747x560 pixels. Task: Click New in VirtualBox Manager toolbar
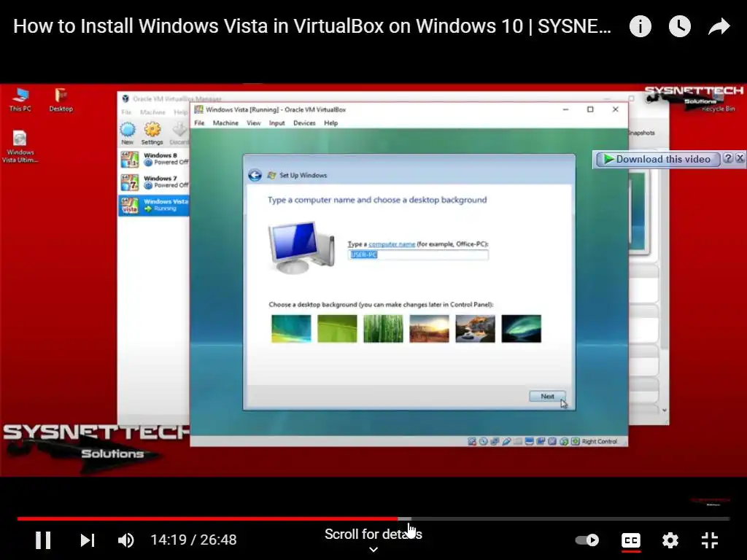[127, 133]
